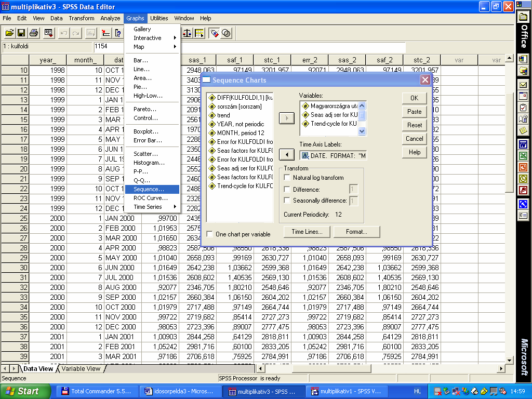The height and width of the screenshot is (399, 532).
Task: Choose Sequence... from the Graphs menu
Action: coord(152,189)
